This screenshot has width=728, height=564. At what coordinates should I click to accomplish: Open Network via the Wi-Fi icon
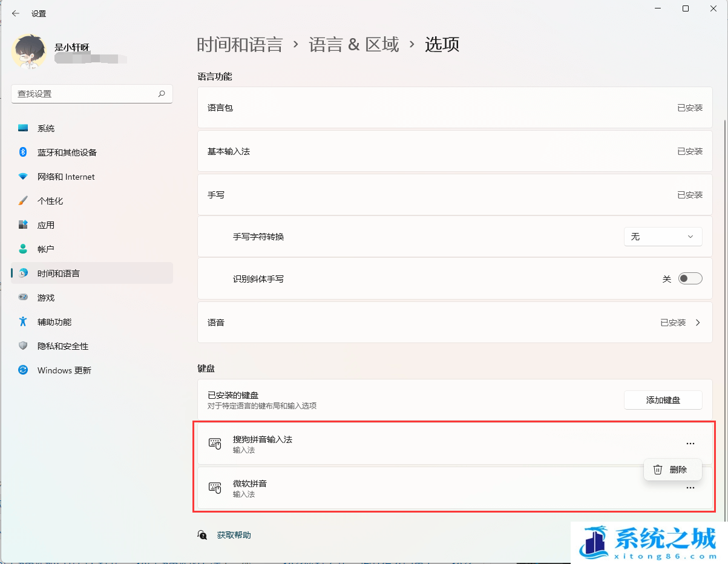[22, 176]
